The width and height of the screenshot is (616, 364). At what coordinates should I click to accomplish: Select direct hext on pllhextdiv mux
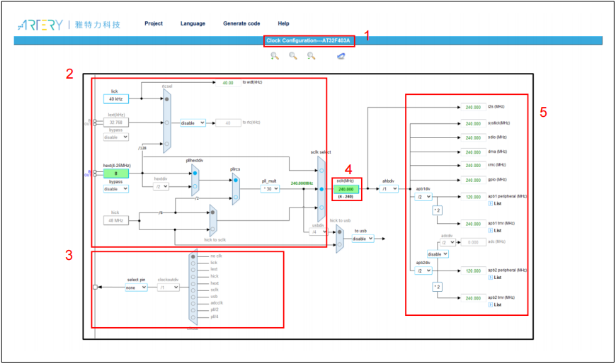[195, 173]
